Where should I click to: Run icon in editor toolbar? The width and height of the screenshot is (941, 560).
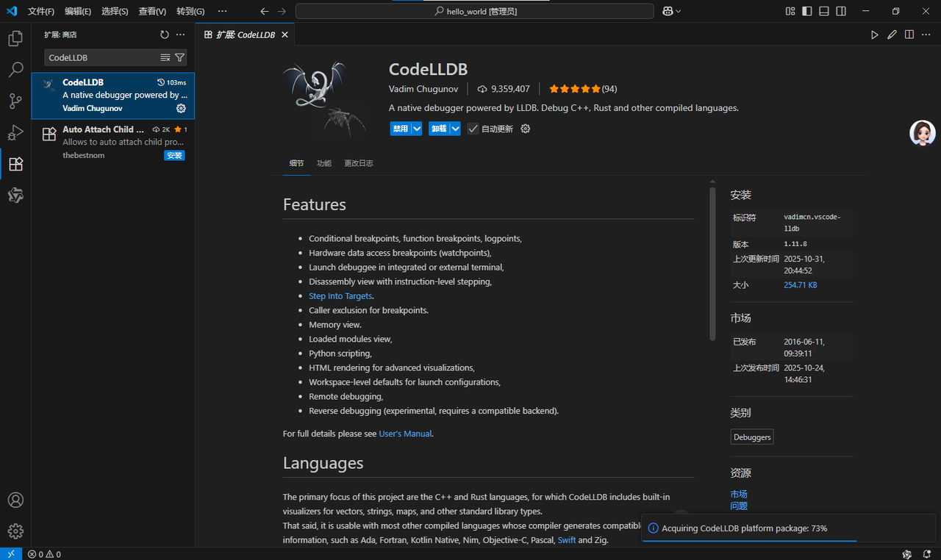click(x=875, y=35)
